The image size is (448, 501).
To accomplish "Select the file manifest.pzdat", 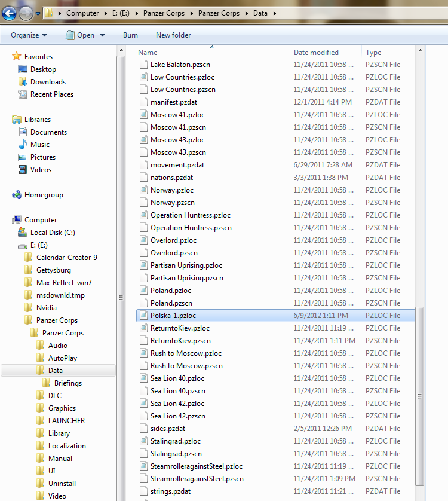I will [x=174, y=102].
